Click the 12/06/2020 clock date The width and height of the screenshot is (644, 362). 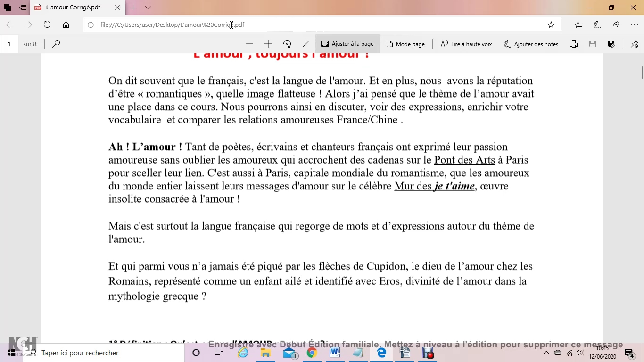point(603,357)
